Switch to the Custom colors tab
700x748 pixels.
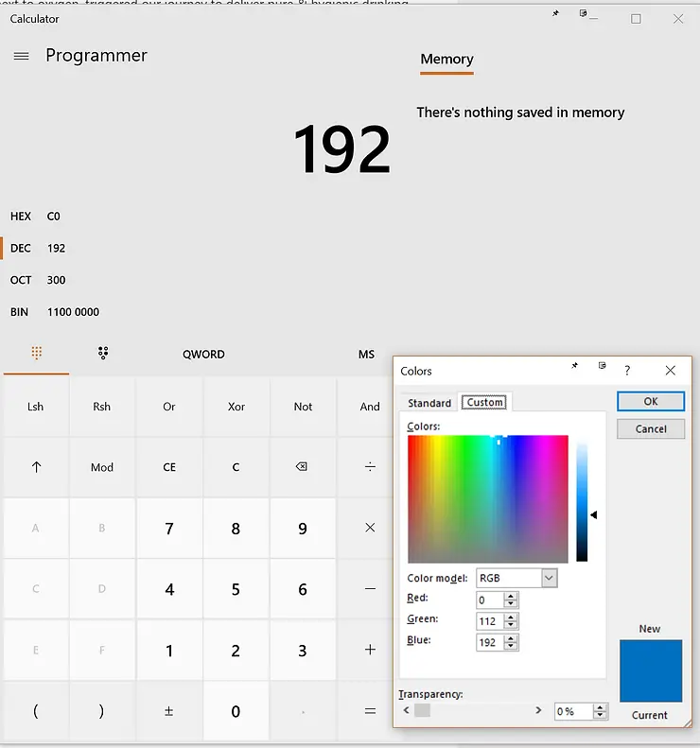click(485, 402)
